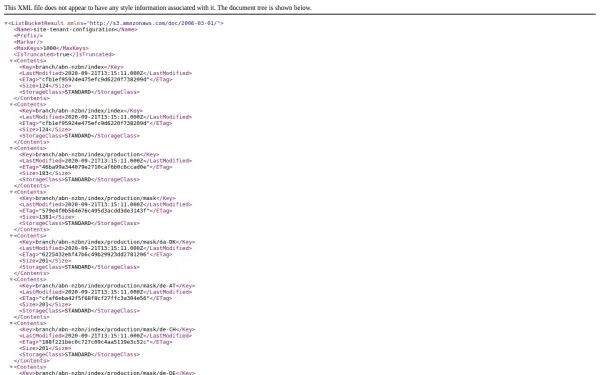
Task: Click the IsTruncated value true
Action: coord(62,54)
